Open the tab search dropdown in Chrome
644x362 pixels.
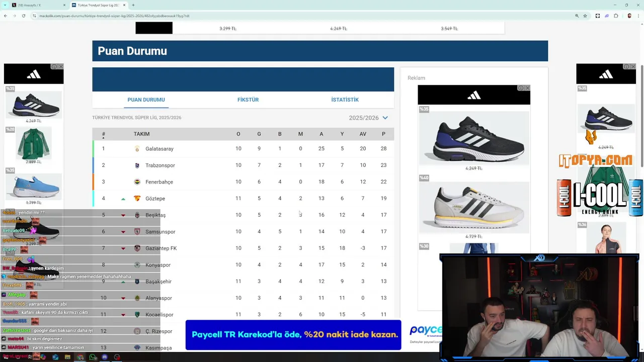pos(5,5)
